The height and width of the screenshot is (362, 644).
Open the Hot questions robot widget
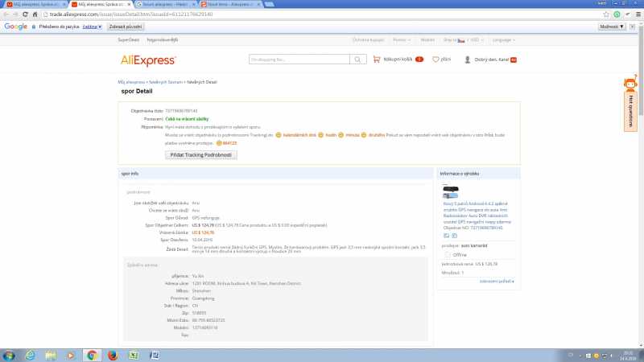click(x=631, y=103)
